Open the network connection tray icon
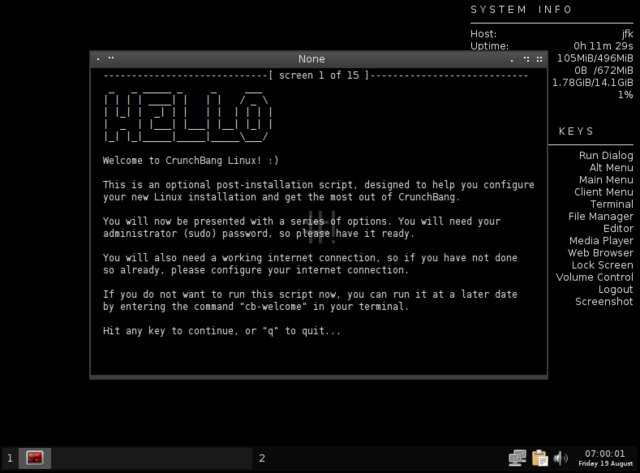The image size is (640, 473). pos(518,458)
